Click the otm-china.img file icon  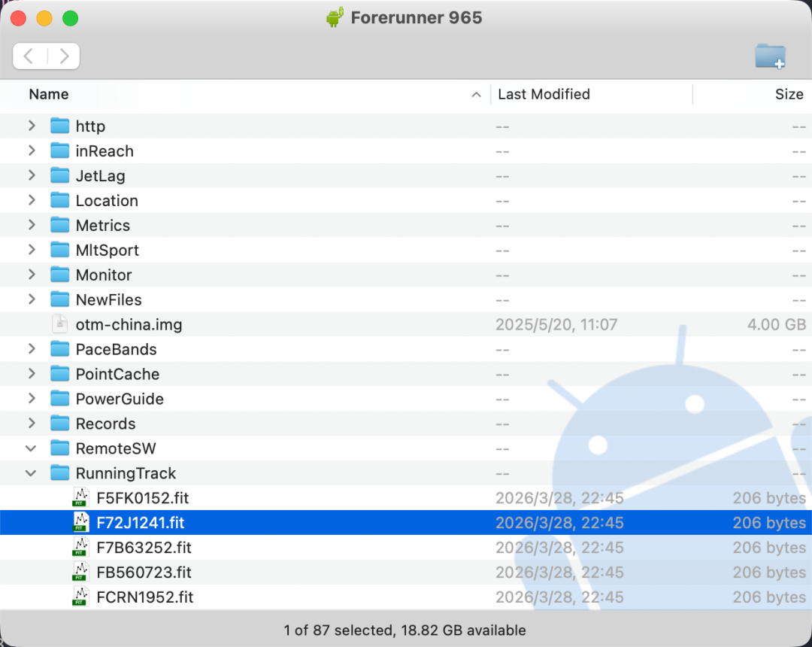[x=59, y=324]
